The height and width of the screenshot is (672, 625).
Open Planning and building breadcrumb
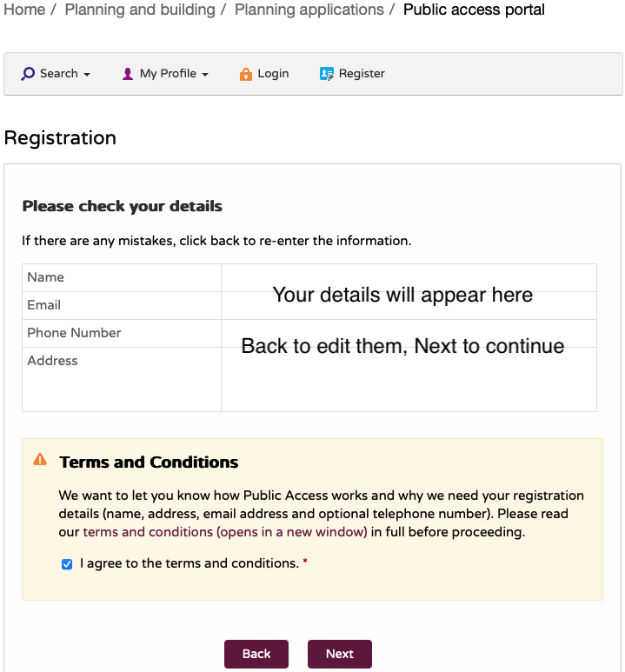coord(139,10)
